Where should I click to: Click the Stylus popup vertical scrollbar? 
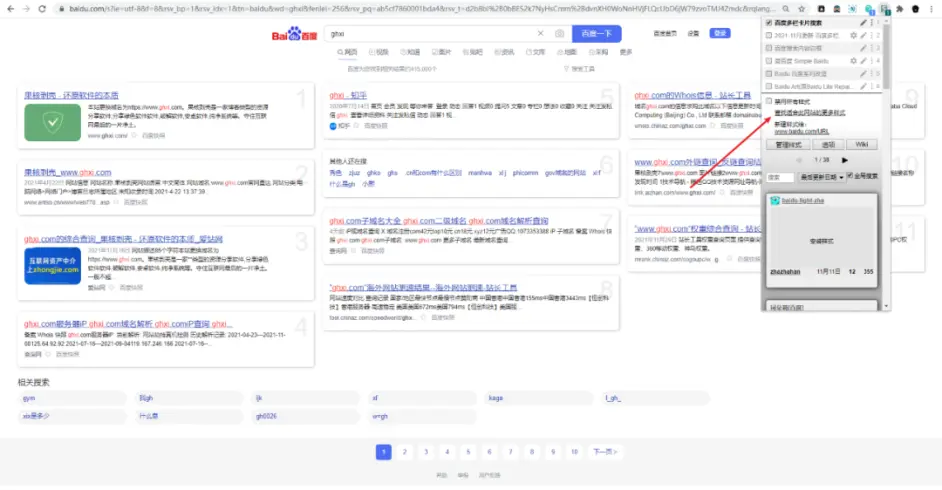pos(886,57)
